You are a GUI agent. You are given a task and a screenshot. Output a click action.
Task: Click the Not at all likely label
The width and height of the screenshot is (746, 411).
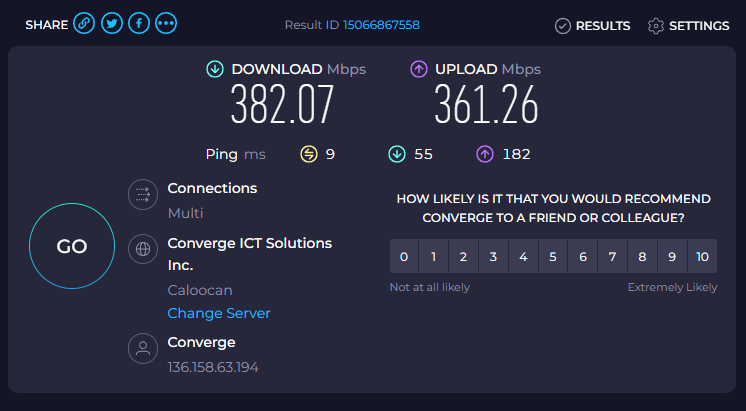click(x=430, y=287)
